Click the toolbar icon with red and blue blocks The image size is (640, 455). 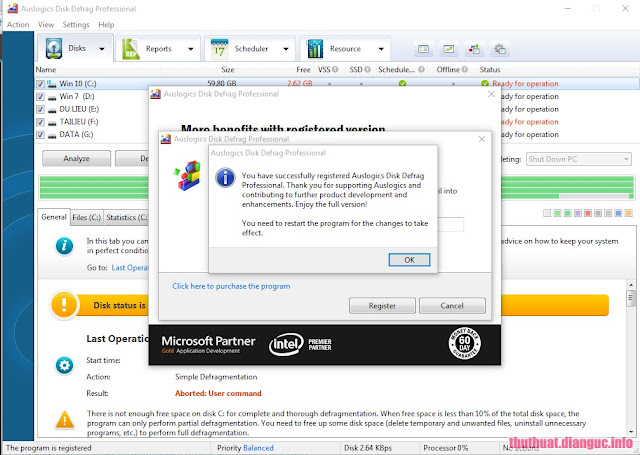474,49
